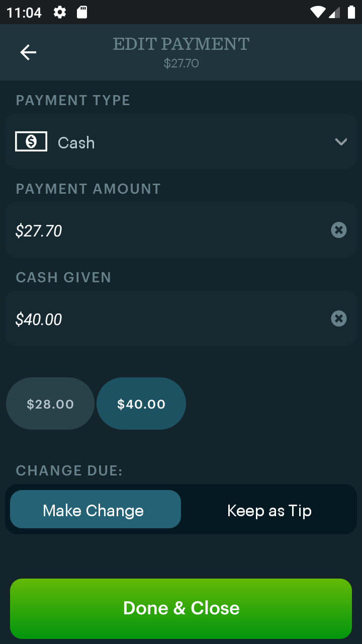Click the settings gear in the status bar
The width and height of the screenshot is (362, 644).
tap(59, 12)
